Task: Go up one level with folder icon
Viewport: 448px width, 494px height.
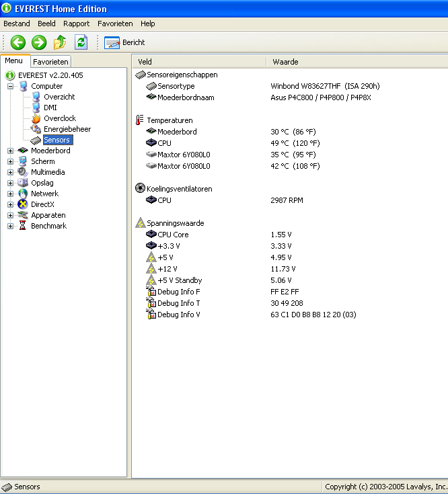Action: click(60, 42)
